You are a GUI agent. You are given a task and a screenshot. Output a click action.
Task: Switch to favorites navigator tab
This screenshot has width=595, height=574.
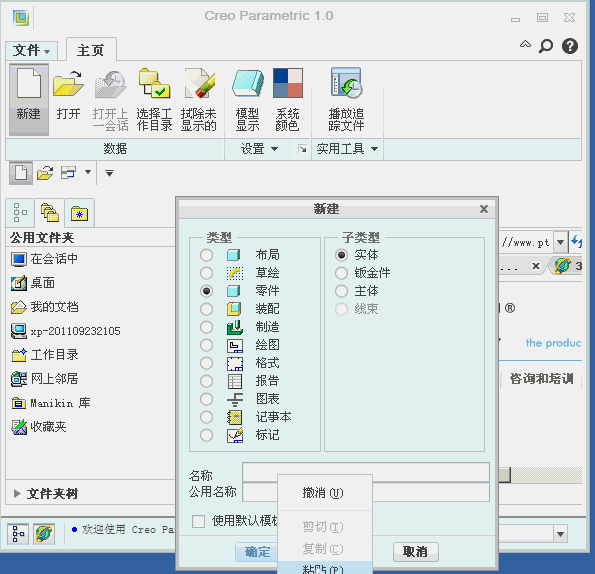79,213
